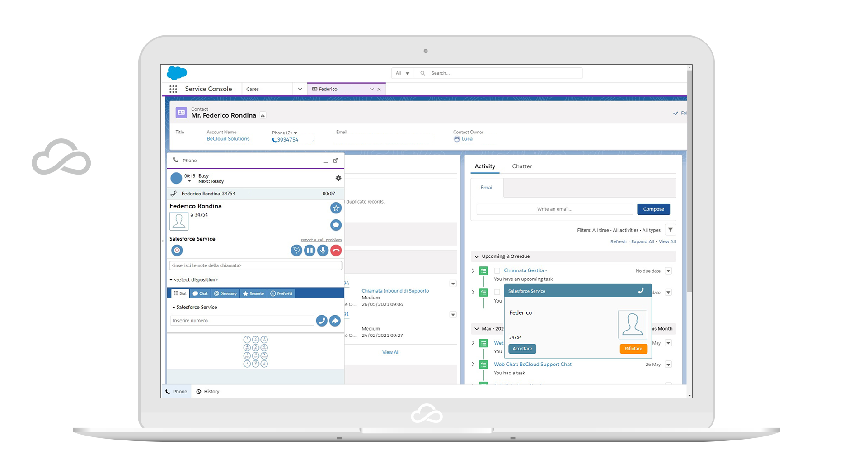Open the agent status dropdown arrow
This screenshot has height=464, width=868.
tap(189, 181)
